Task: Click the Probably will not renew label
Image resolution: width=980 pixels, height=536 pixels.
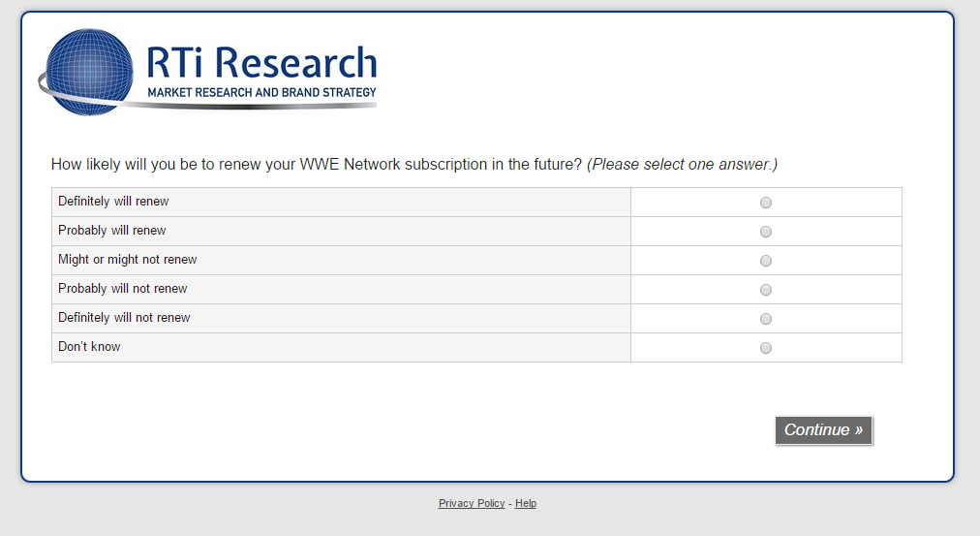Action: (x=123, y=289)
